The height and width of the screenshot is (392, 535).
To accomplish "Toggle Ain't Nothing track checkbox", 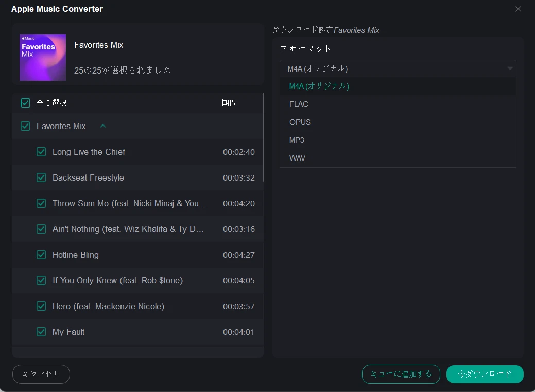I will click(41, 229).
